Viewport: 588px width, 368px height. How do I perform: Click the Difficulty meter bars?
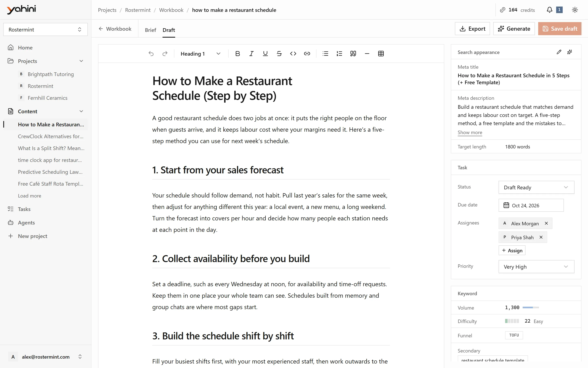coord(512,321)
